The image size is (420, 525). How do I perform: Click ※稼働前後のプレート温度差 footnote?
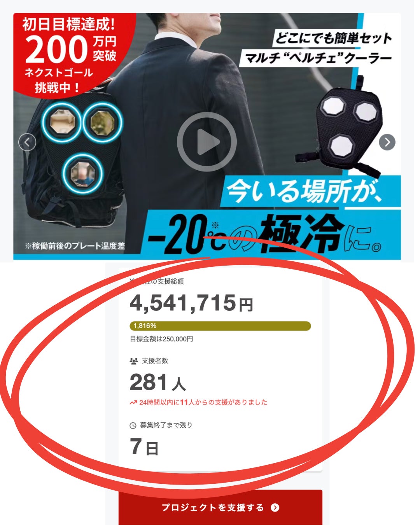point(75,246)
